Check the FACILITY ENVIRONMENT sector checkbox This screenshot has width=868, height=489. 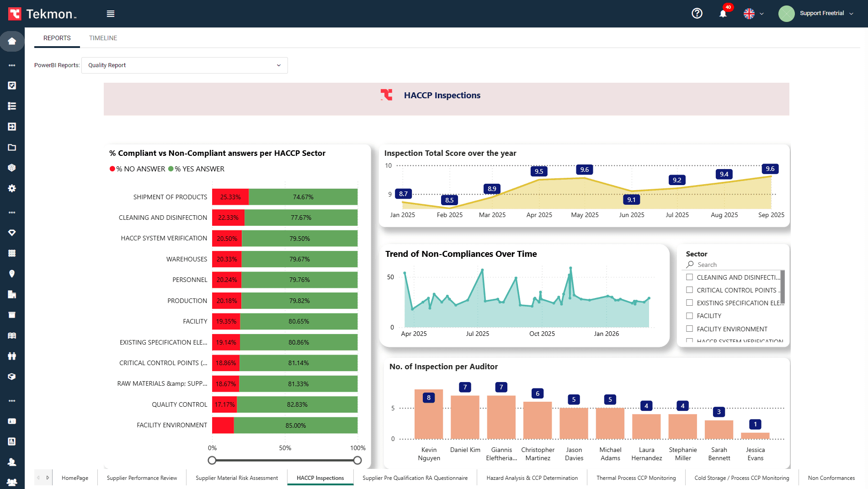689,329
